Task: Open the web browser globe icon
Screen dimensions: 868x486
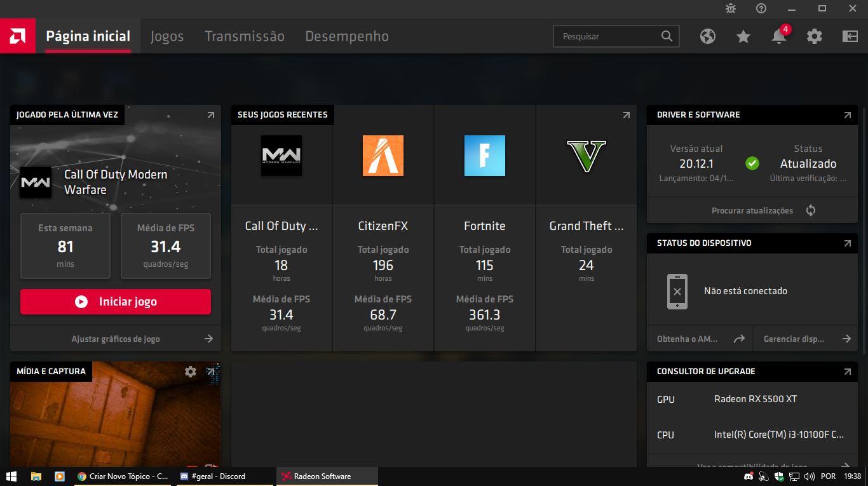Action: [x=708, y=36]
